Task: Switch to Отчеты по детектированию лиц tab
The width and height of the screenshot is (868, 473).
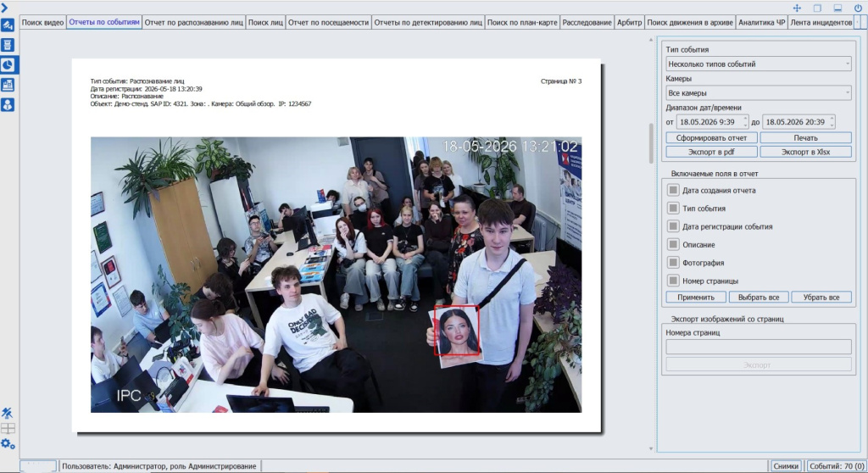Action: click(428, 22)
